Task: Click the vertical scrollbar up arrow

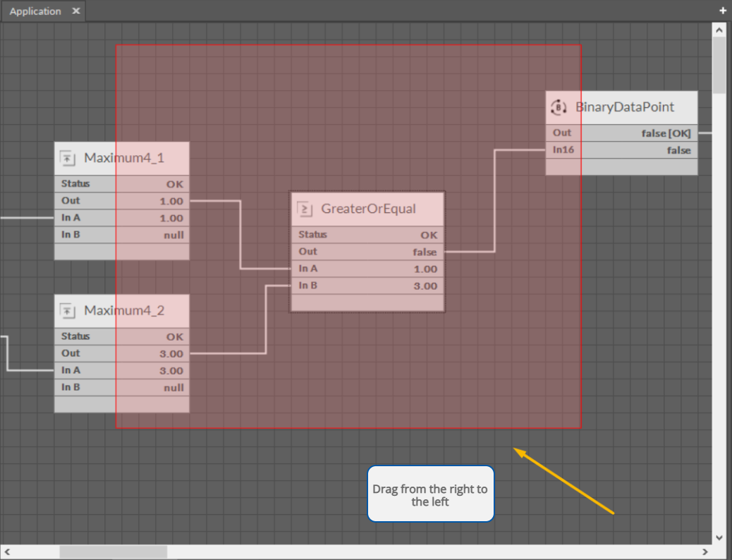Action: 719,30
